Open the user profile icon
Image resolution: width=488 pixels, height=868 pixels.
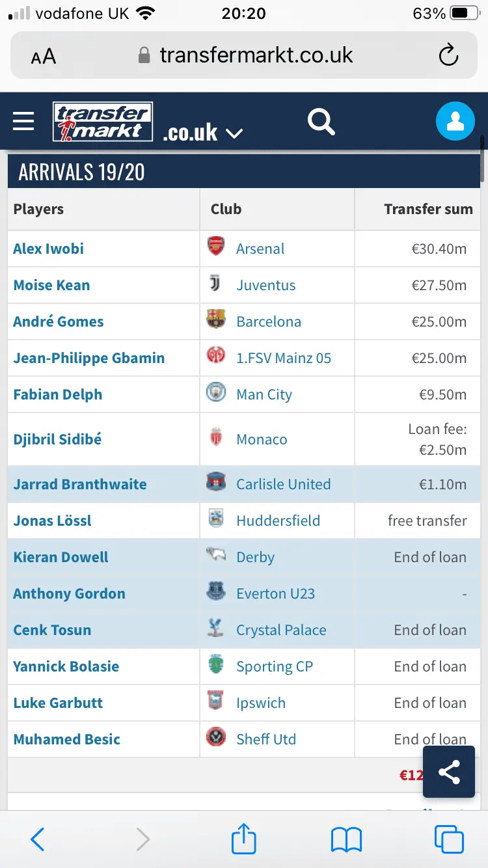pyautogui.click(x=455, y=121)
